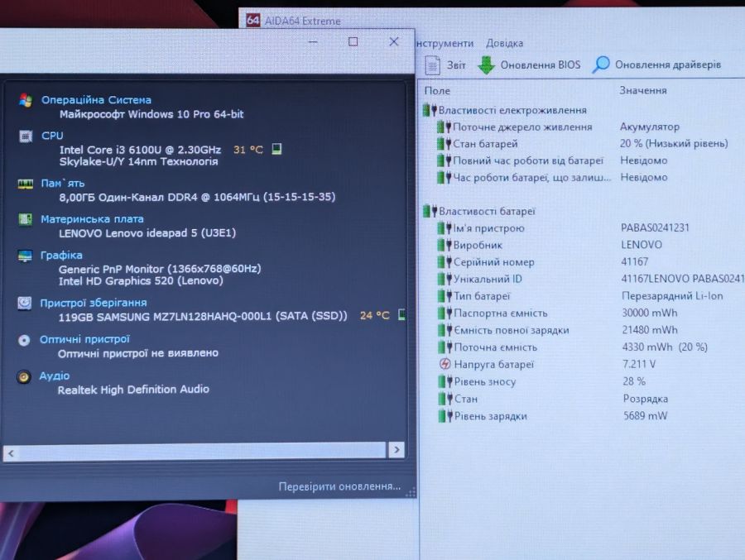Open Материнська плата section link
The height and width of the screenshot is (560, 745).
tap(92, 219)
